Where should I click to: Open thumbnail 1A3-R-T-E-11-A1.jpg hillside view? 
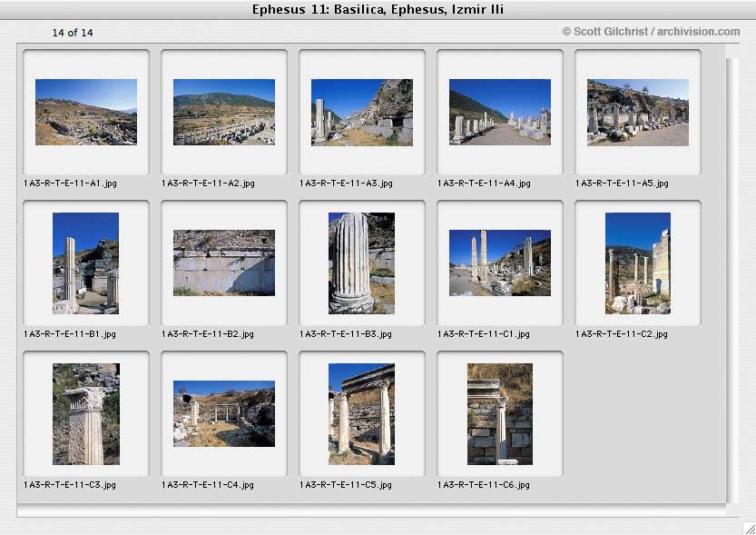pos(86,112)
